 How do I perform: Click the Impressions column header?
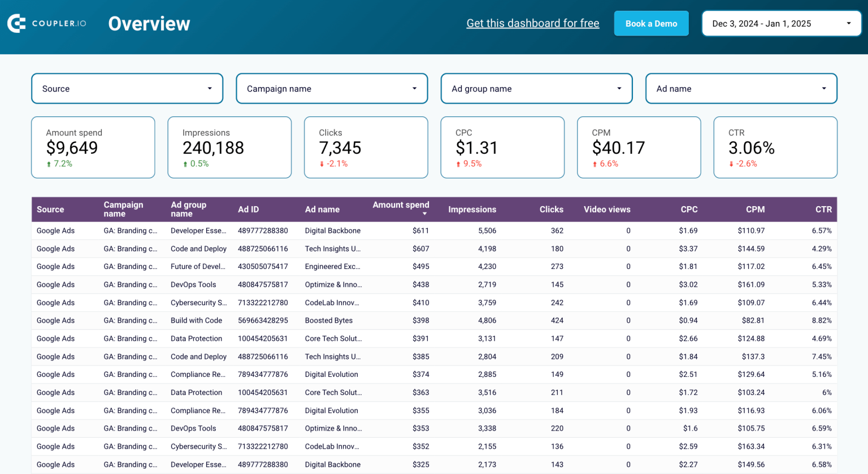[472, 209]
